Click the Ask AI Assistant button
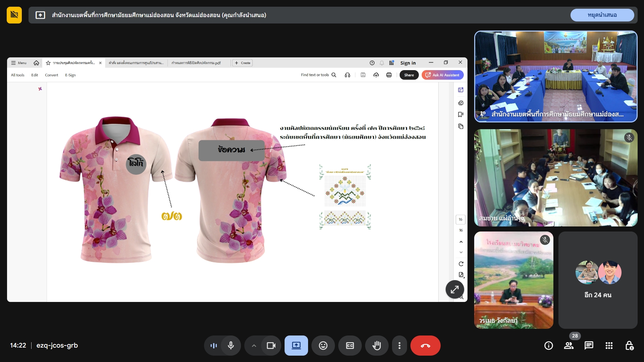This screenshot has height=362, width=644. tap(443, 75)
